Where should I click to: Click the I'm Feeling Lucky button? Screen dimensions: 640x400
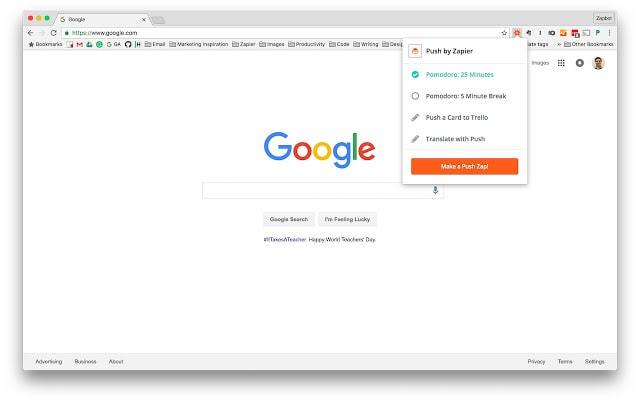point(347,219)
